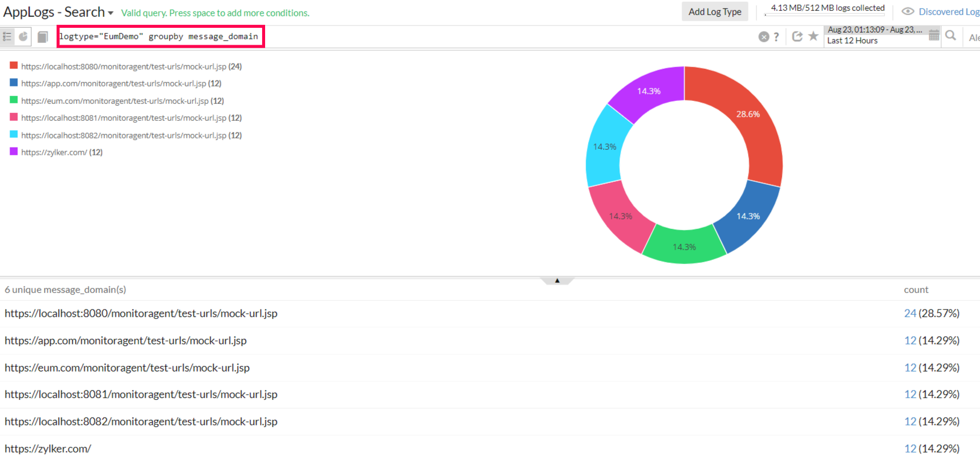Image resolution: width=980 pixels, height=461 pixels.
Task: Click the Add Log Type button
Action: [715, 11]
